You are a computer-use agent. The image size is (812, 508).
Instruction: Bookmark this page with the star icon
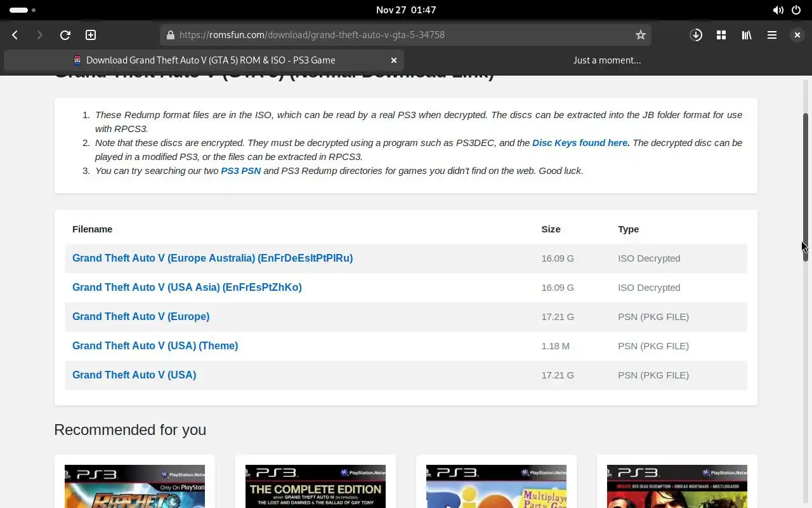click(641, 35)
